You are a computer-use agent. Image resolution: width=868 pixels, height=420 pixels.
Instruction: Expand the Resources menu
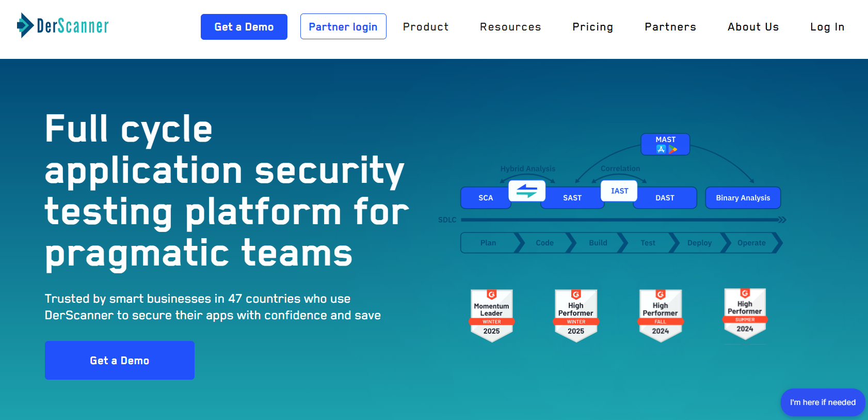[510, 27]
